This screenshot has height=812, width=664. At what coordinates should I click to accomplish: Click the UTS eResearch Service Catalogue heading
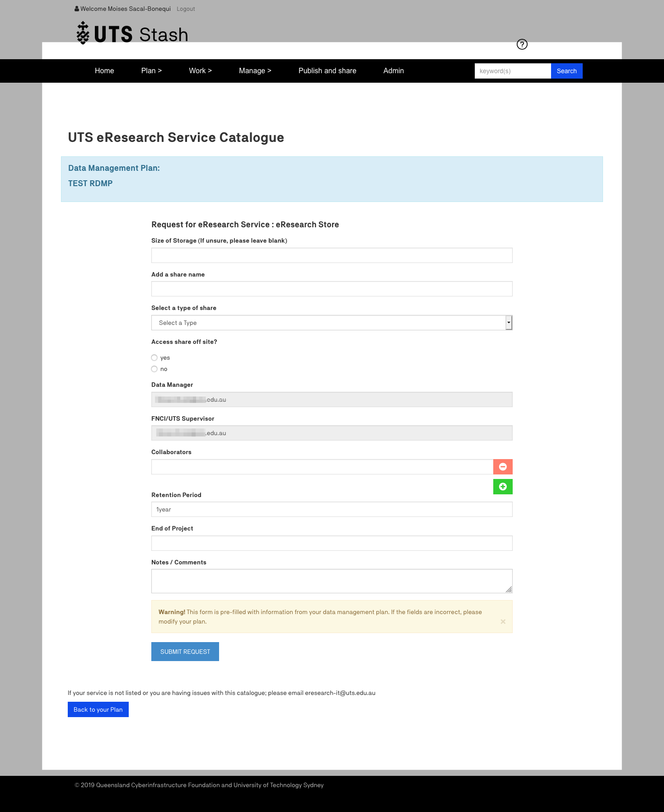click(x=176, y=137)
